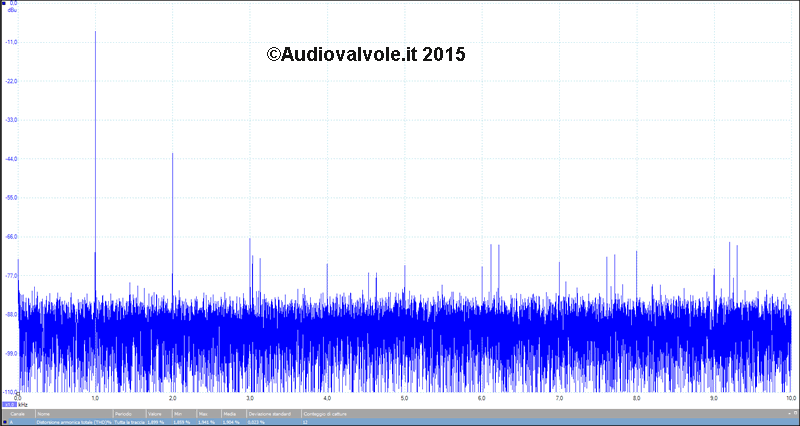Click the Periodo column header
The height and width of the screenshot is (426, 800).
tap(130, 414)
